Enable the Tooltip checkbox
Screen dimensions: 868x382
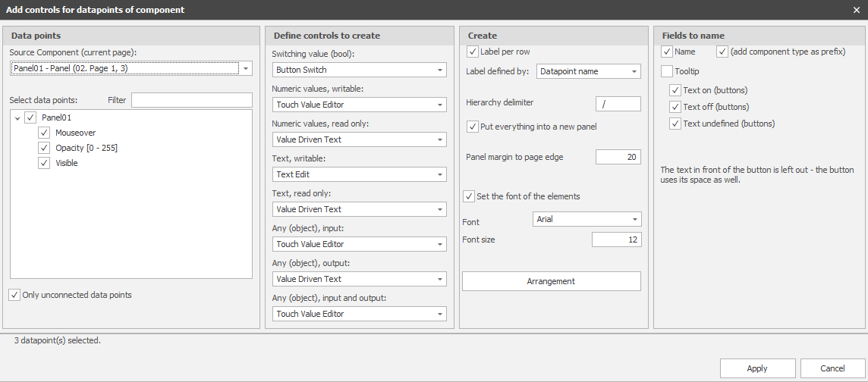(667, 71)
